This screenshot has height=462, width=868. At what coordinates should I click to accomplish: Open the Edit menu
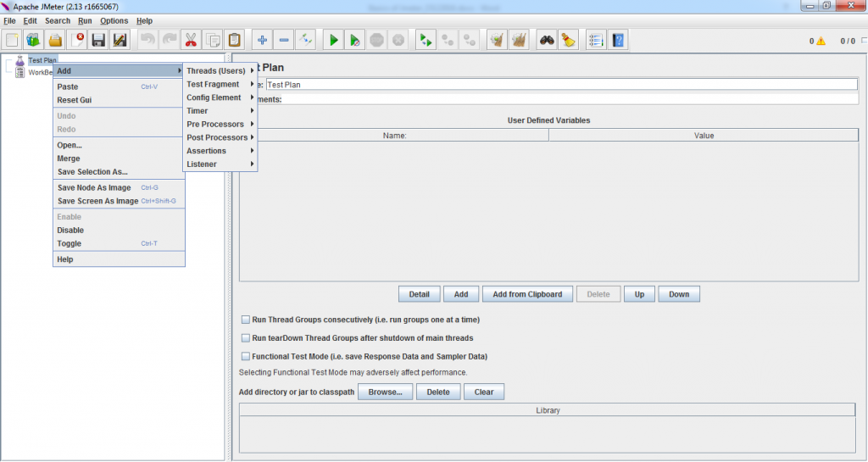click(30, 21)
